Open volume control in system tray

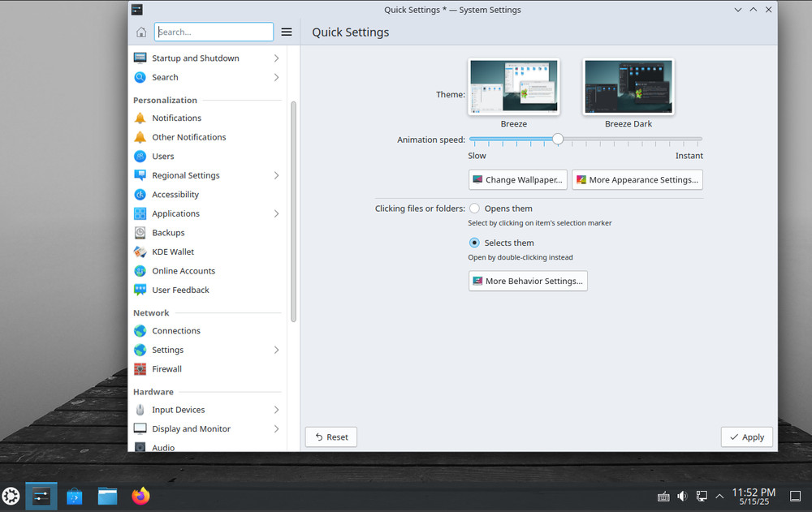683,496
